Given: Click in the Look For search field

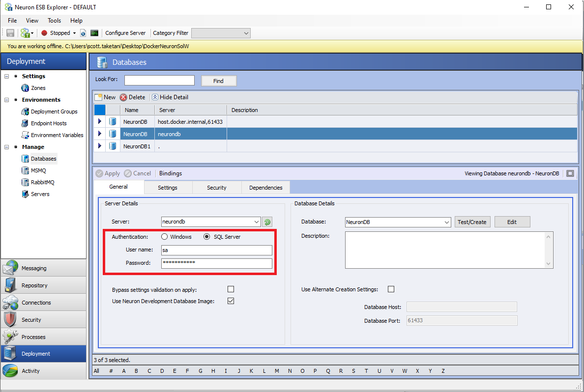Looking at the screenshot, I should pos(159,81).
